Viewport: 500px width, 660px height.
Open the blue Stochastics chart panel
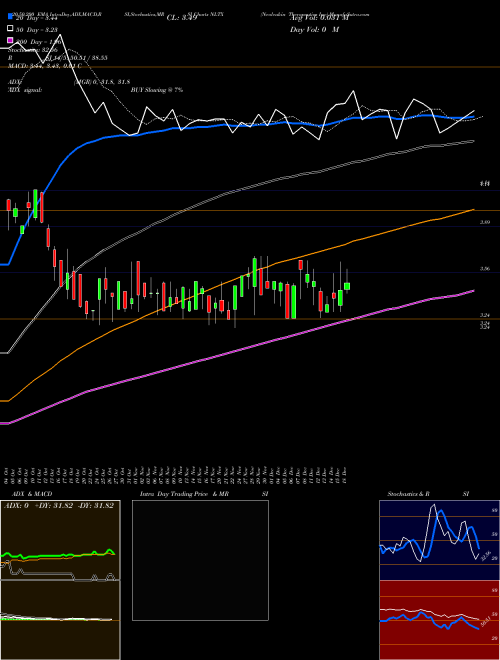[439, 540]
